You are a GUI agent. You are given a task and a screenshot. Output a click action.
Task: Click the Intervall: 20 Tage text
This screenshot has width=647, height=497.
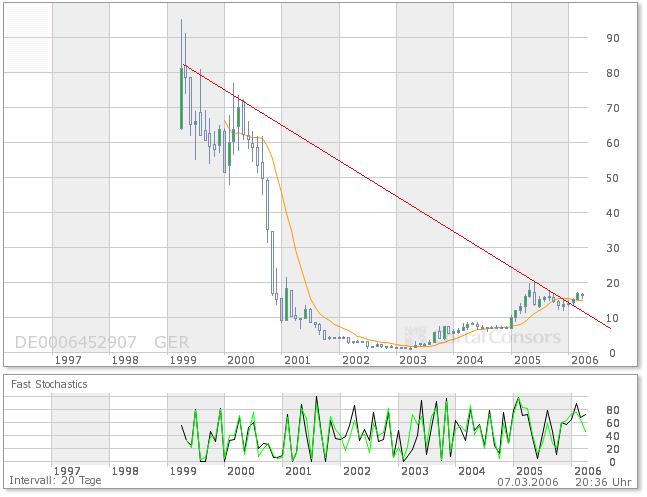click(x=47, y=483)
